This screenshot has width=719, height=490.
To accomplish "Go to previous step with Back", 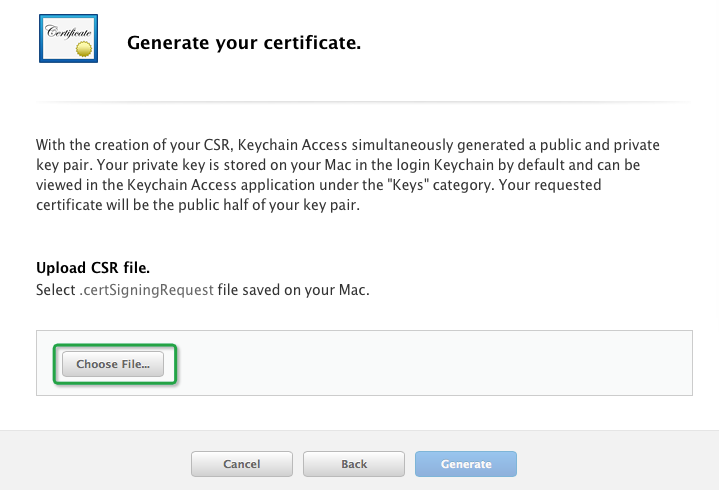I will click(x=354, y=464).
